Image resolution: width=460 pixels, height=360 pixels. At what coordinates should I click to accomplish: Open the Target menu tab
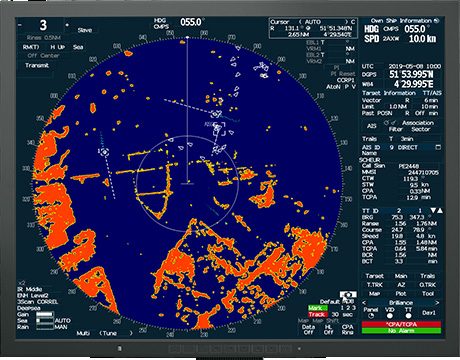[374, 276]
